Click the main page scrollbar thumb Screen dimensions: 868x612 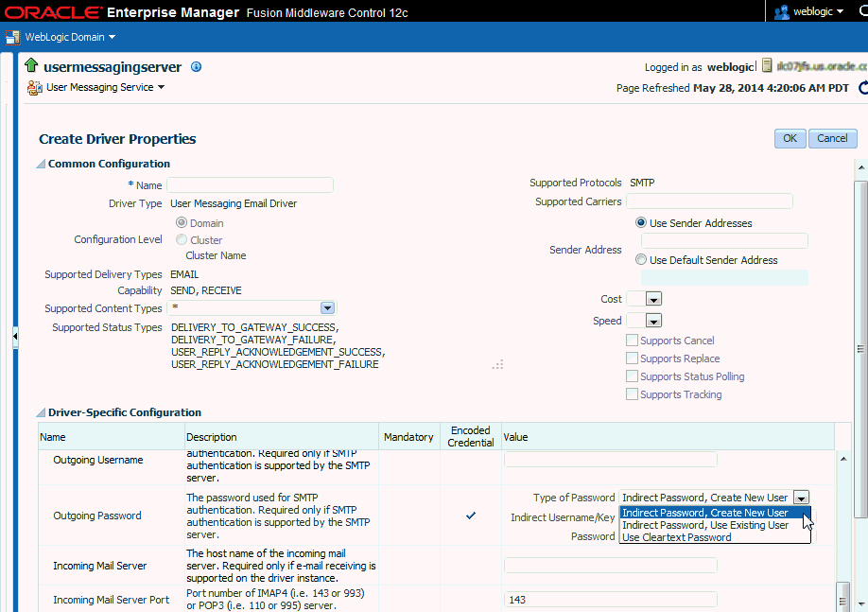(860, 349)
